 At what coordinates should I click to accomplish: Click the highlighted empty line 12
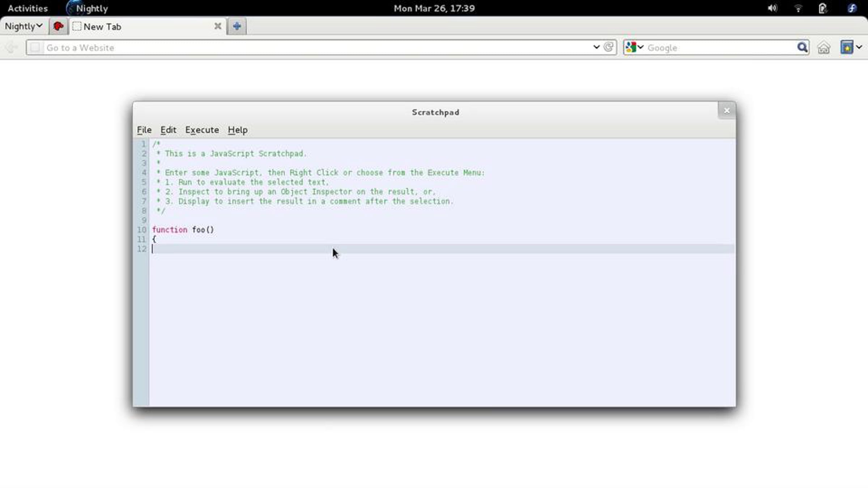pyautogui.click(x=443, y=249)
